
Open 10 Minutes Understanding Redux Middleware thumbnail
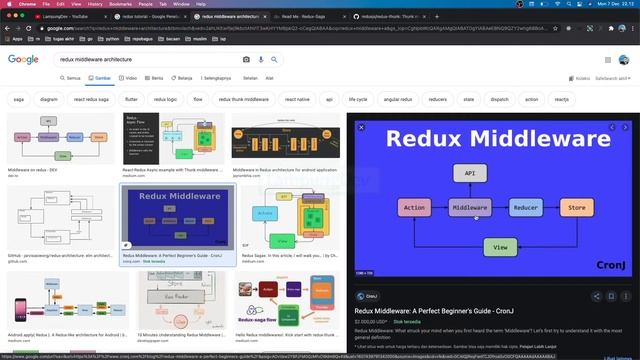pos(182,300)
